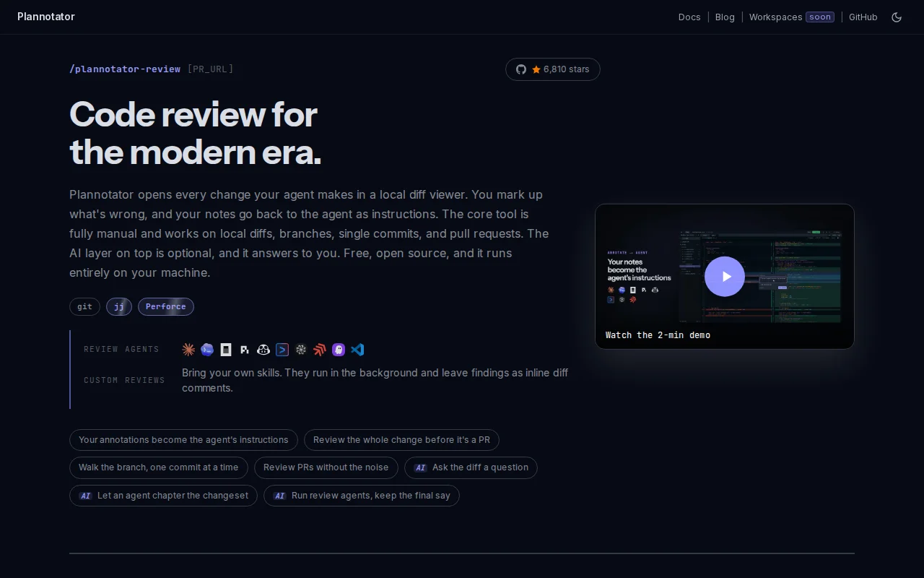Select the Perforce version control chip

click(x=166, y=307)
